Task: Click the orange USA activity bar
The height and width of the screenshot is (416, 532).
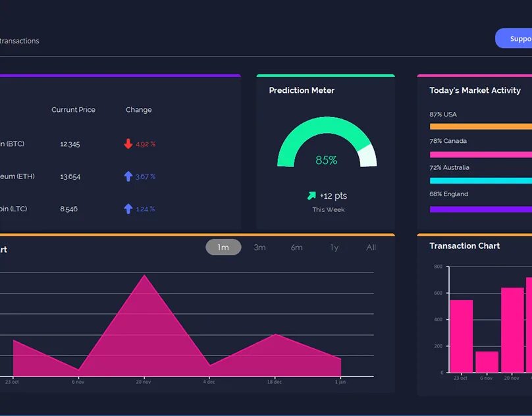Action: 481,126
